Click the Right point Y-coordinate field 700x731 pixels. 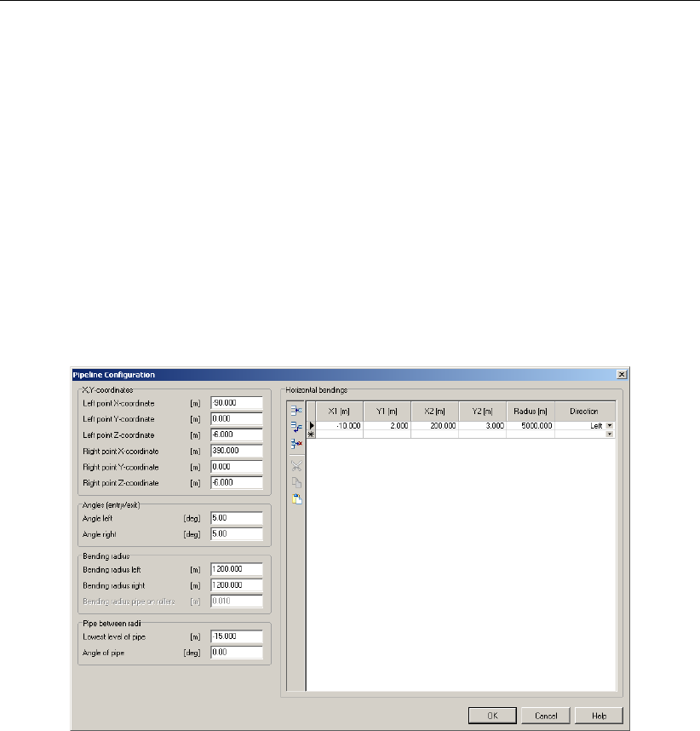(x=237, y=467)
